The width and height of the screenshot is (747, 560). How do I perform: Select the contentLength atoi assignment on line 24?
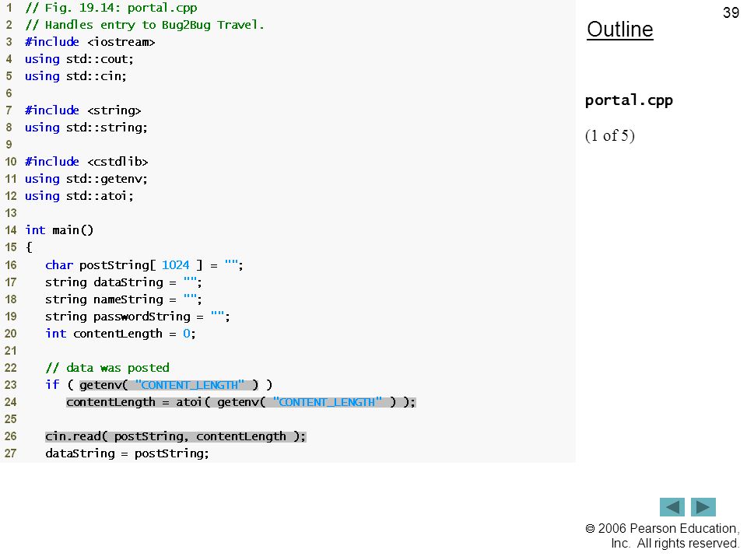pyautogui.click(x=241, y=402)
